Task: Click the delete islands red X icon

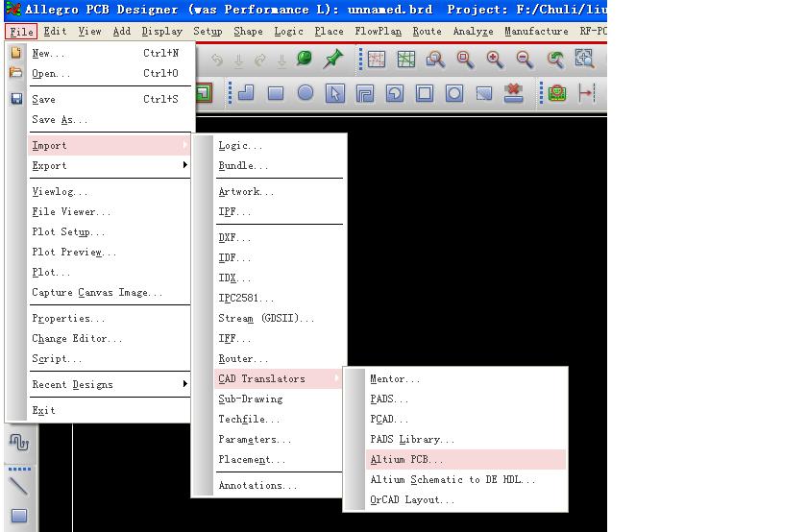Action: coord(513,93)
